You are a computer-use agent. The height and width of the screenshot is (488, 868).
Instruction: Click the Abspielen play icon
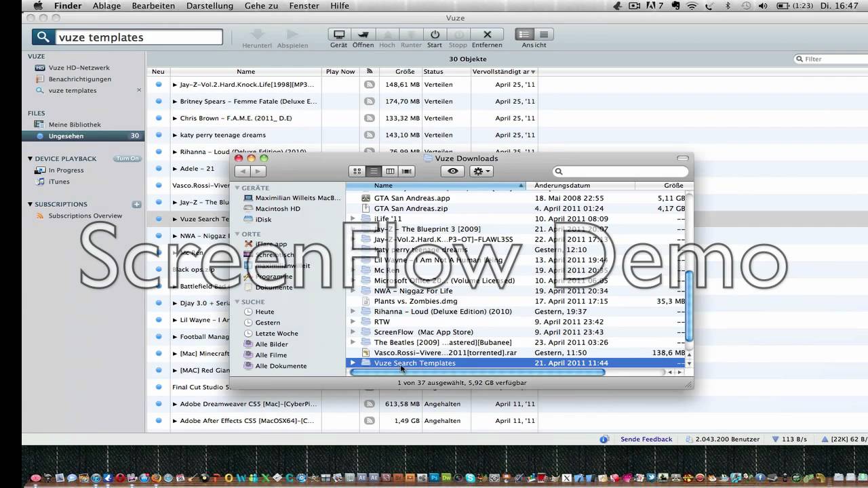coord(292,34)
